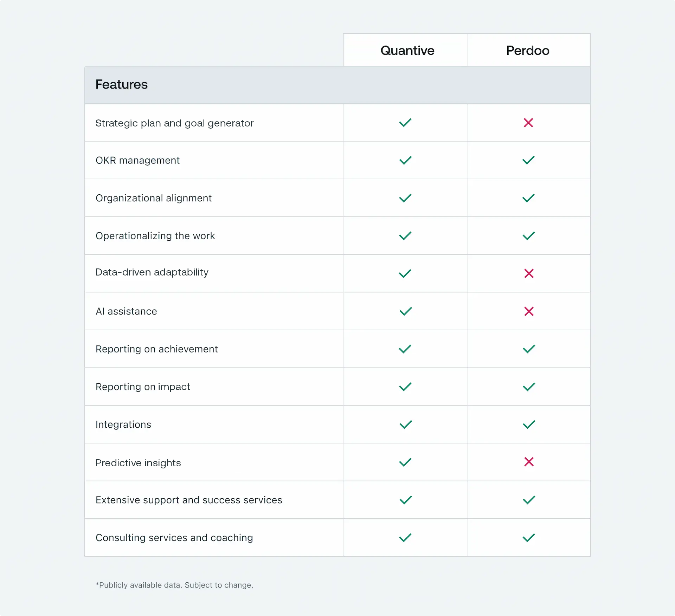675x616 pixels.
Task: Click Perdoo's checkmark for Integrations
Action: click(x=528, y=424)
